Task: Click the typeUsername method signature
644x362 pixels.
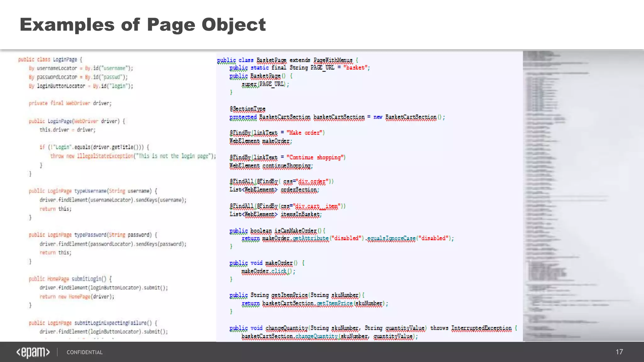Action: click(93, 191)
